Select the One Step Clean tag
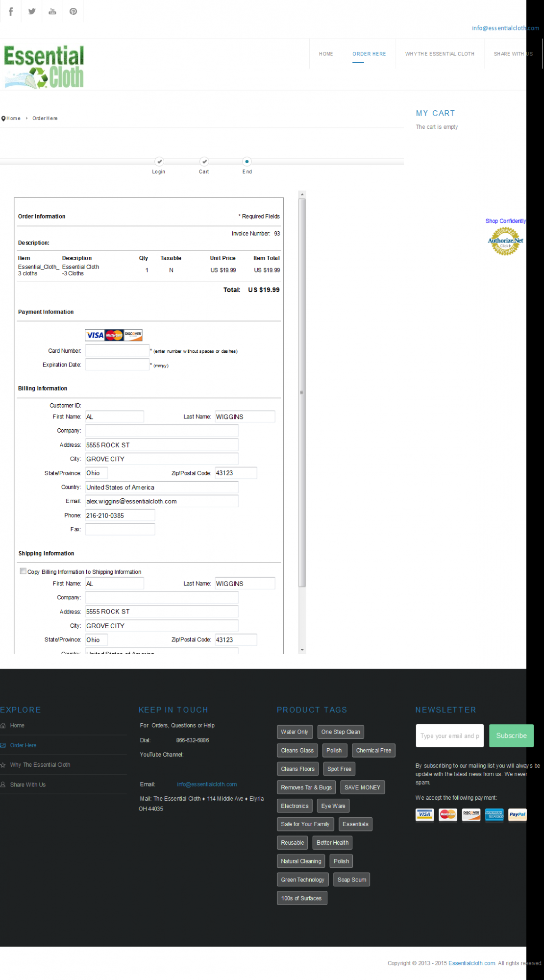 (x=341, y=732)
